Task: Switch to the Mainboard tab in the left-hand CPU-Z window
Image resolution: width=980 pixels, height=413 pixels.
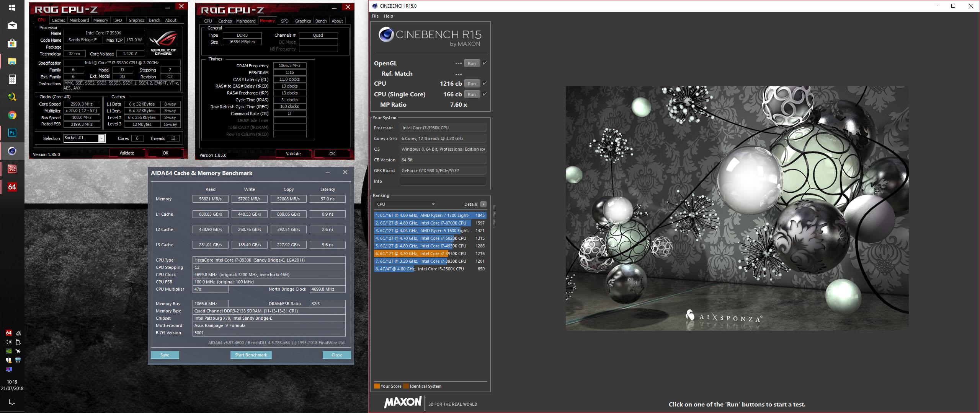Action: coord(79,20)
